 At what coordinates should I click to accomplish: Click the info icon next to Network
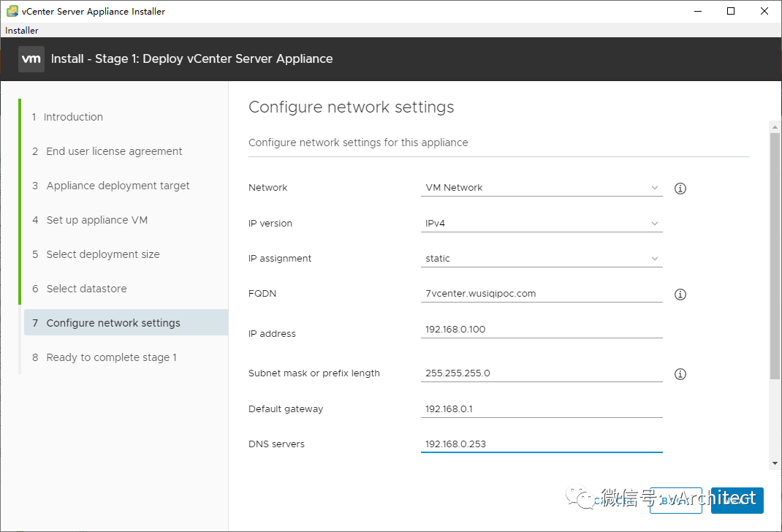(680, 189)
